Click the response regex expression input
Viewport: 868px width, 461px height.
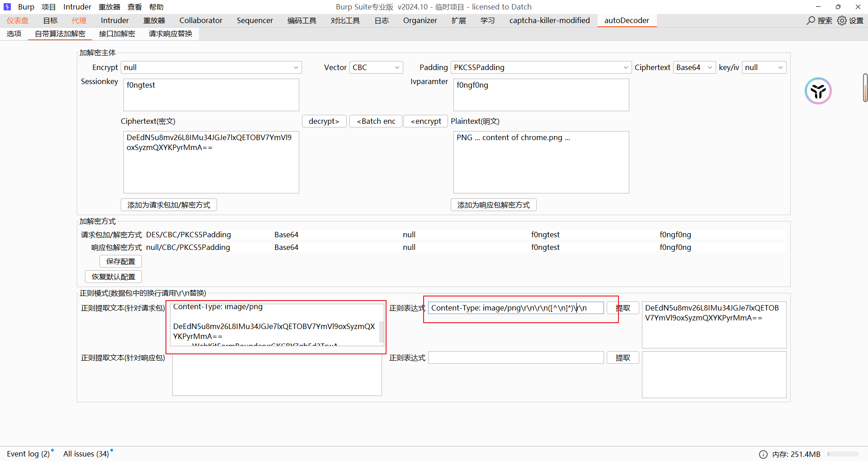tap(516, 358)
